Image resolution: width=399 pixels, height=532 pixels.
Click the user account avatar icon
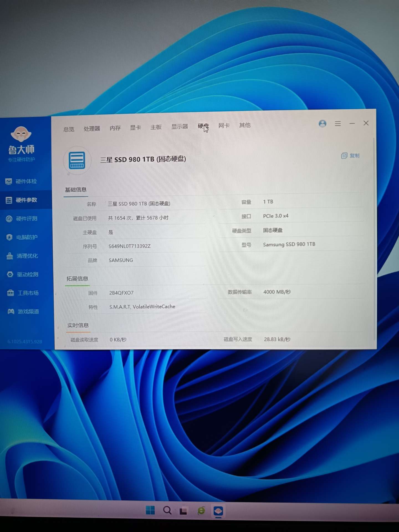322,124
